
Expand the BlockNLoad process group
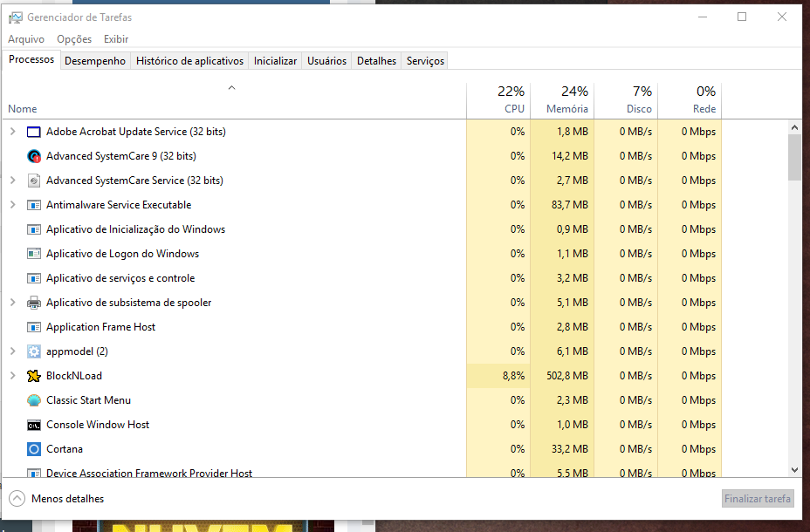(x=13, y=376)
